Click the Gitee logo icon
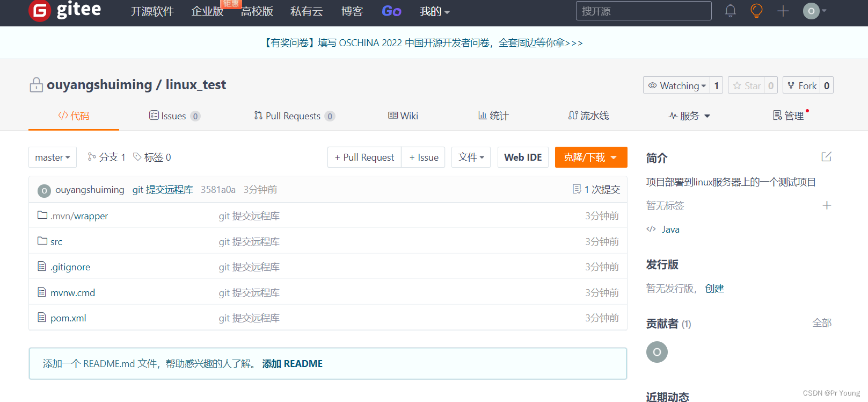Image resolution: width=868 pixels, height=402 pixels. (40, 10)
